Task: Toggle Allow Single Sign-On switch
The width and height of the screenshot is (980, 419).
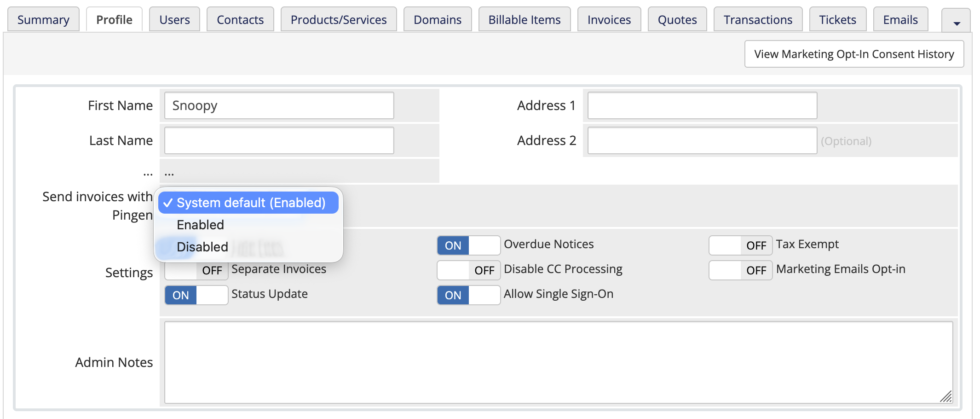Action: (x=468, y=295)
